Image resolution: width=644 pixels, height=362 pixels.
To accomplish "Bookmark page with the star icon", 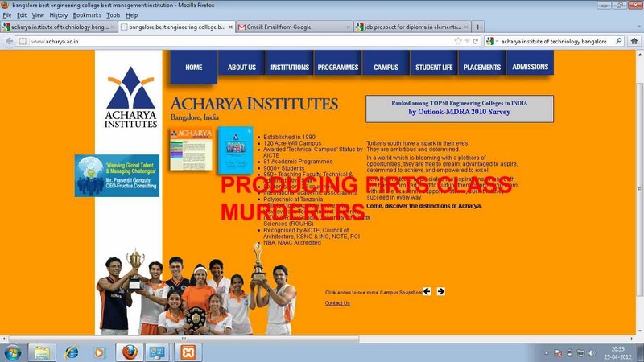I will tap(458, 41).
